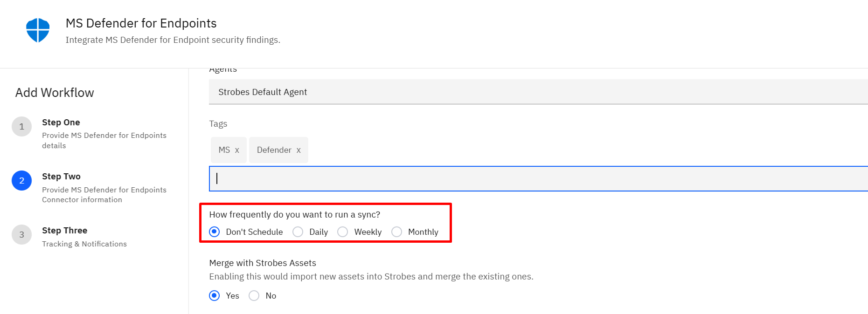Go to Step Two workflow item

(104, 188)
